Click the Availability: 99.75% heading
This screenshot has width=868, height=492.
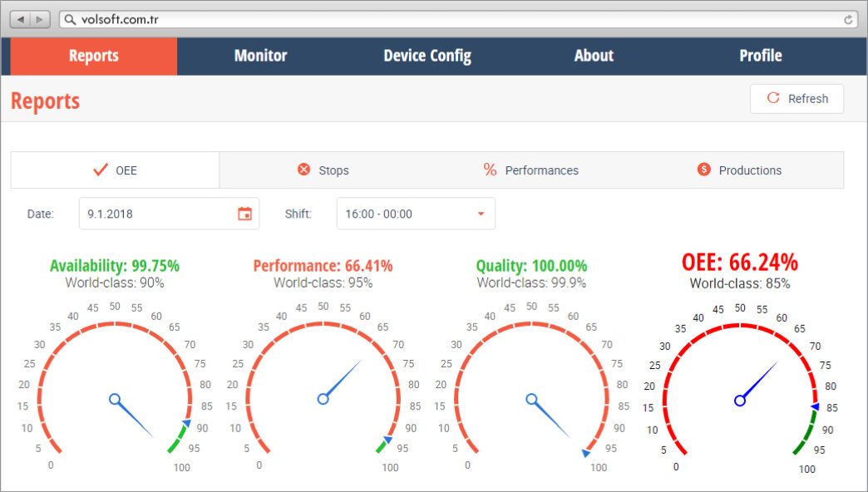(115, 266)
